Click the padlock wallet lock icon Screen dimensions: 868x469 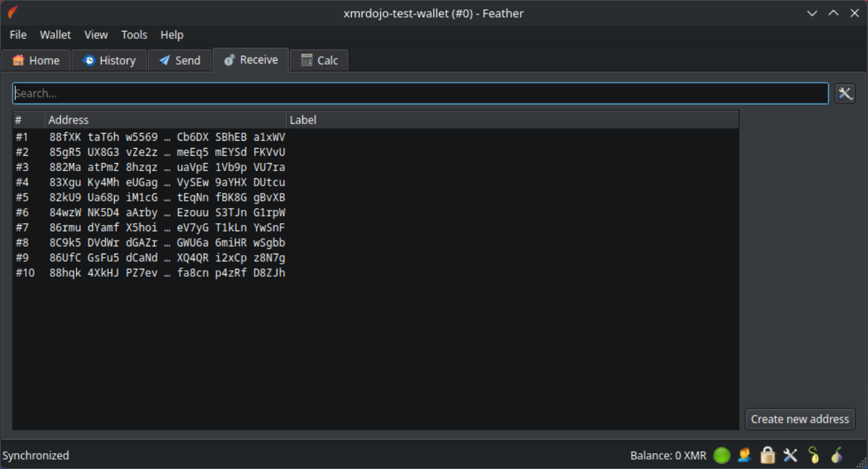[767, 455]
